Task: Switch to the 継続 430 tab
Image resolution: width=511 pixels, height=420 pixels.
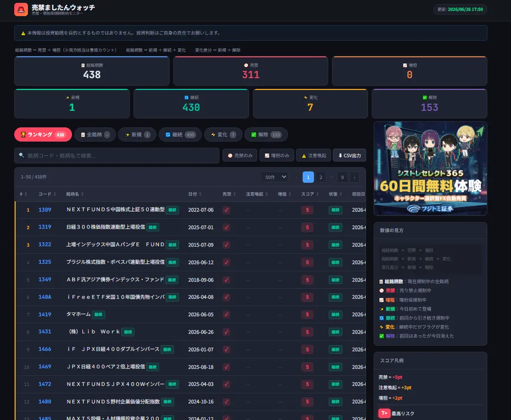Action: click(180, 134)
